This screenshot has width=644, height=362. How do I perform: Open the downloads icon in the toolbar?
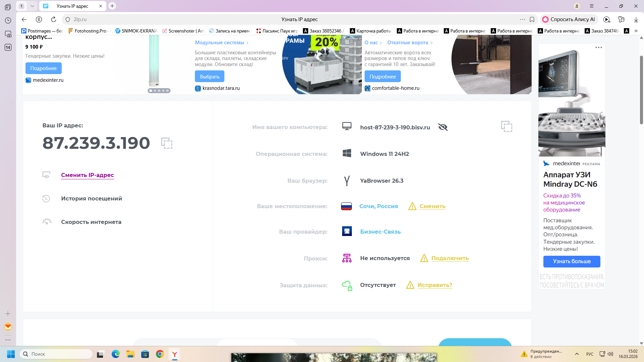tap(636, 19)
